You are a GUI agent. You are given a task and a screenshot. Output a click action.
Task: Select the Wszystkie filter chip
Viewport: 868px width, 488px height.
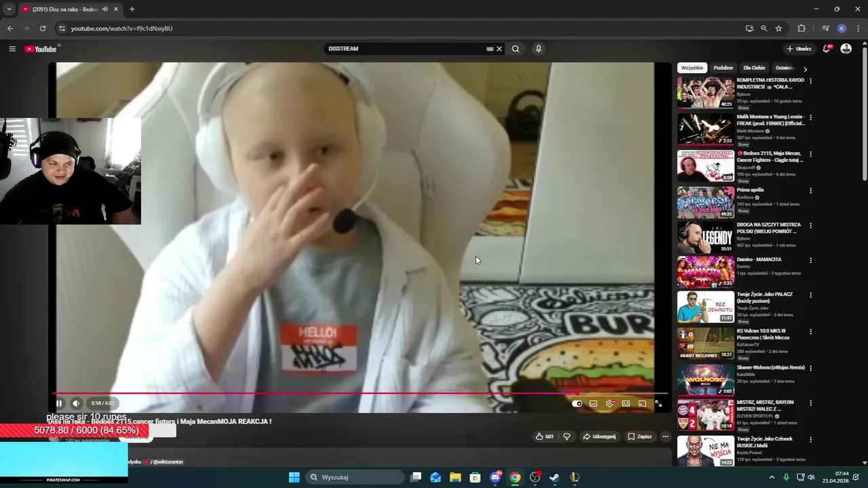[x=692, y=68]
